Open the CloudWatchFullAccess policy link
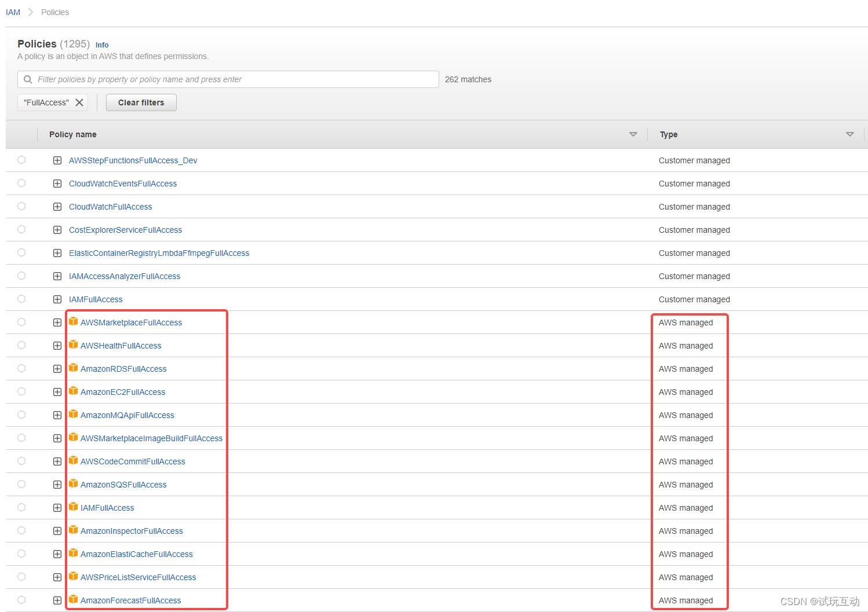 (110, 207)
